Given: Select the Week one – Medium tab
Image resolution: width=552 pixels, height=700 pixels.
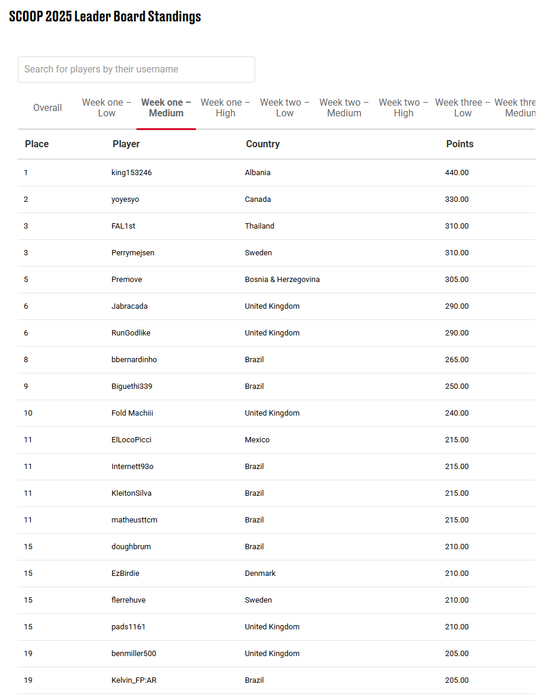Looking at the screenshot, I should [x=166, y=108].
